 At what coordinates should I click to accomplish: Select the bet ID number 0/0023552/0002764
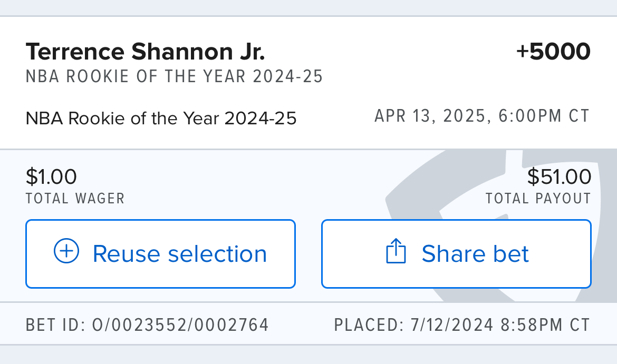click(x=180, y=325)
